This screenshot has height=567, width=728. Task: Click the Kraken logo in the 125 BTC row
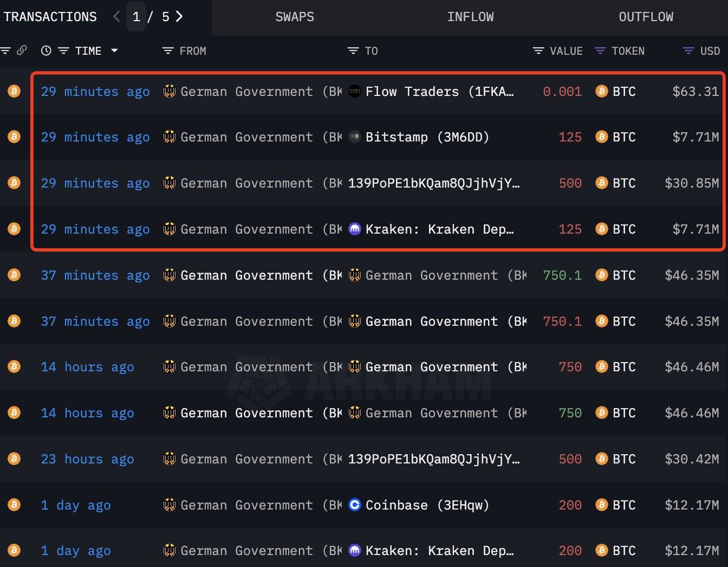[x=355, y=229]
